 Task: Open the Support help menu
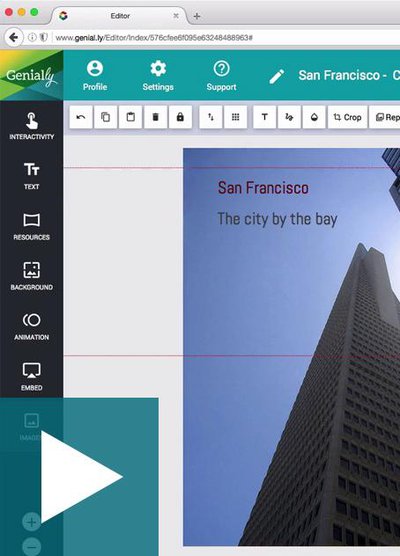coord(222,76)
